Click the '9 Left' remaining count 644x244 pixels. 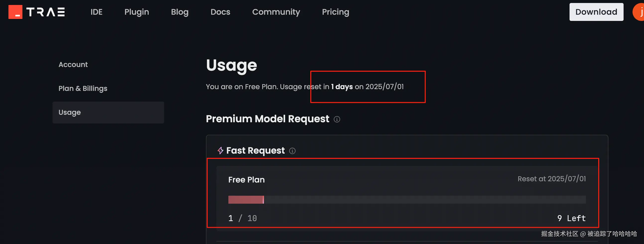coord(571,218)
